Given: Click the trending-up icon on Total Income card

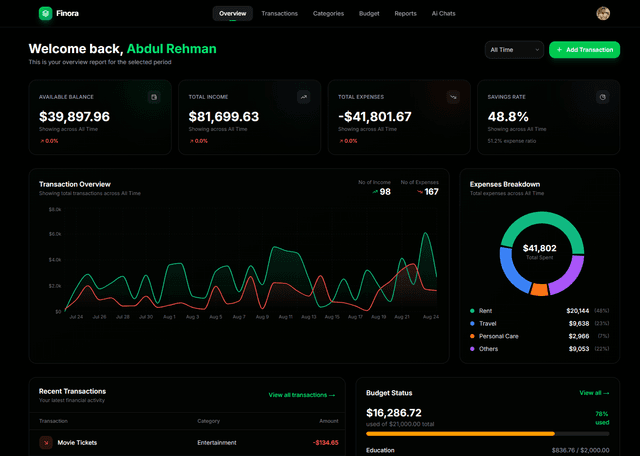Looking at the screenshot, I should (304, 97).
